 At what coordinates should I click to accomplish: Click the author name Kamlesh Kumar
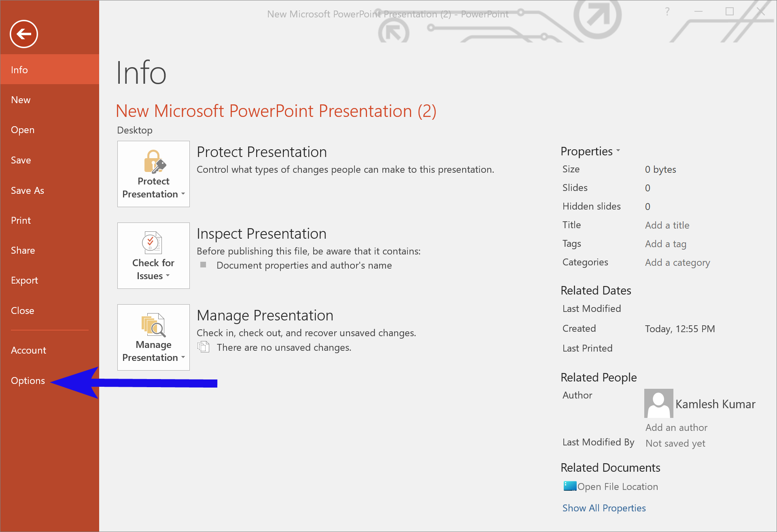(x=715, y=404)
